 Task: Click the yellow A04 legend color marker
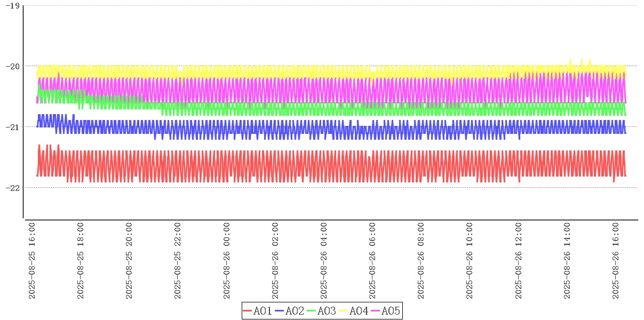[x=344, y=311]
